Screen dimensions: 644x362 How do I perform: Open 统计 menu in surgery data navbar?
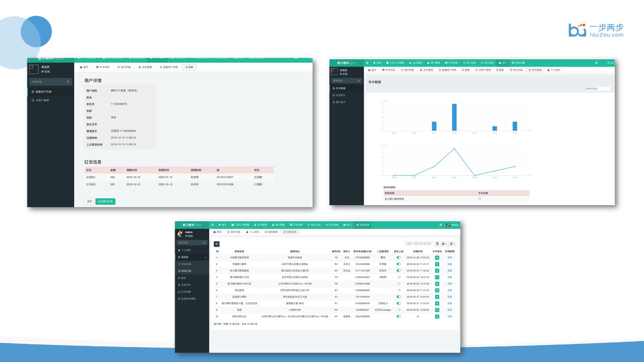[x=503, y=63]
